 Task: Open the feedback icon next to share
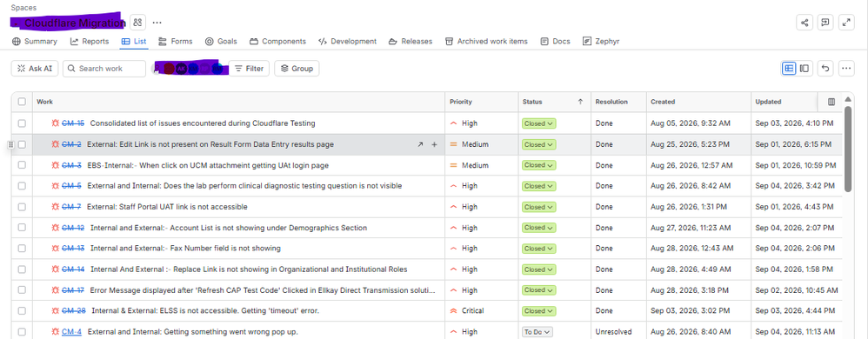(x=825, y=23)
